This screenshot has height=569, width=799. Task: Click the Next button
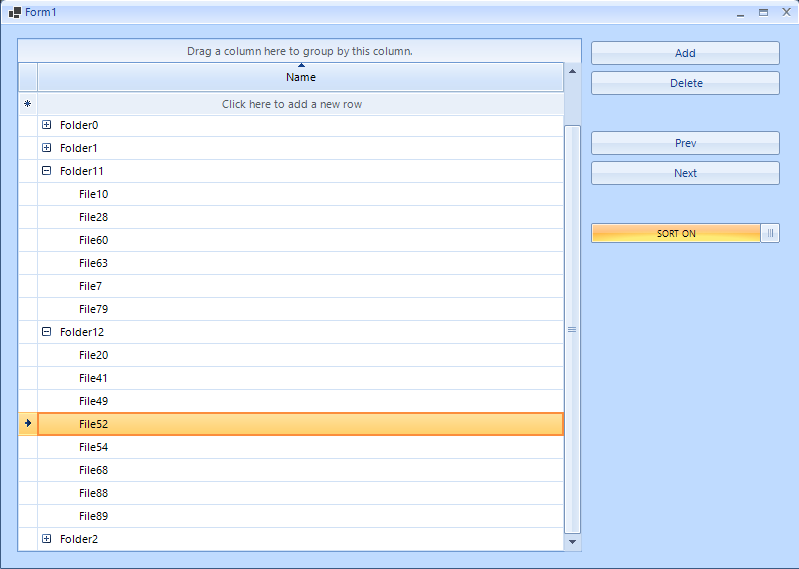coord(685,173)
